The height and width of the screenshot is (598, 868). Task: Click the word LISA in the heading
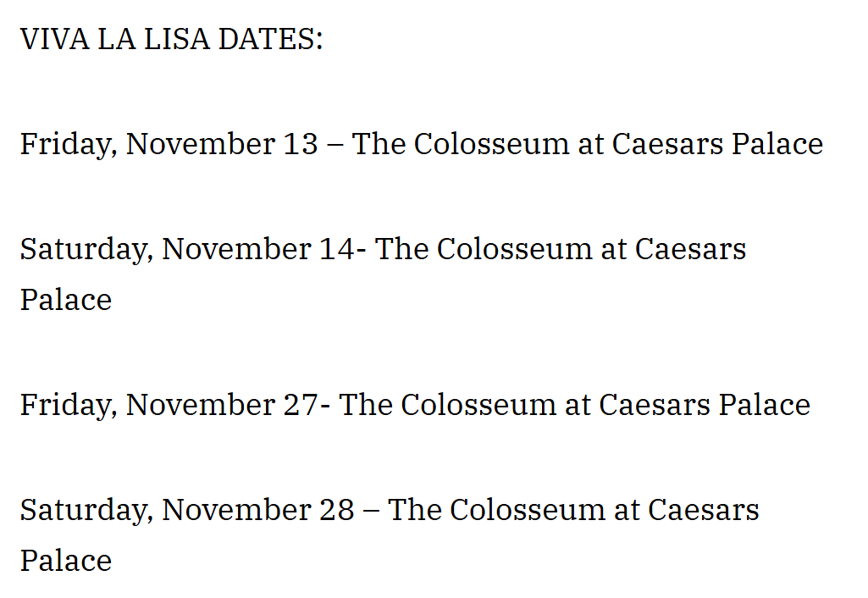(177, 39)
